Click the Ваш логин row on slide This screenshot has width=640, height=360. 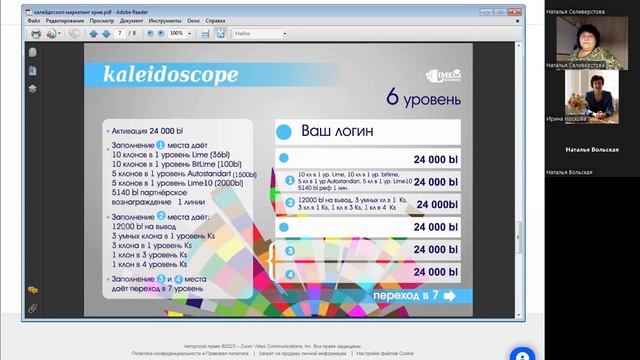(368, 131)
